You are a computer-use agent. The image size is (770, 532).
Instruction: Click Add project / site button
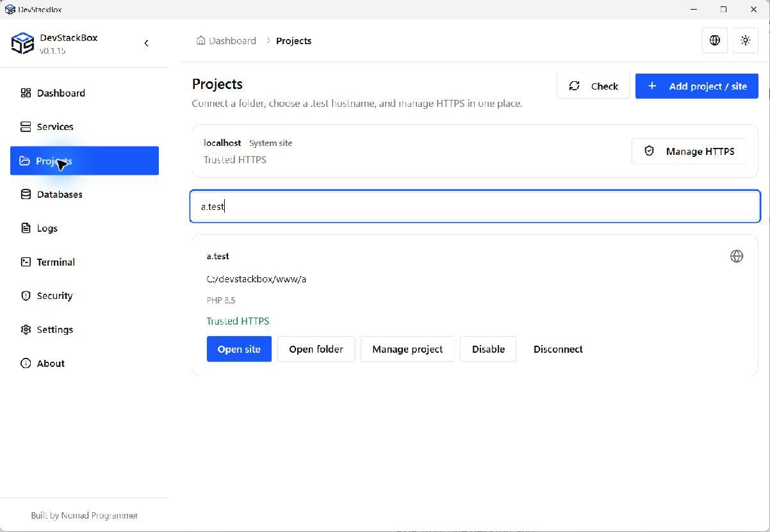pos(697,86)
